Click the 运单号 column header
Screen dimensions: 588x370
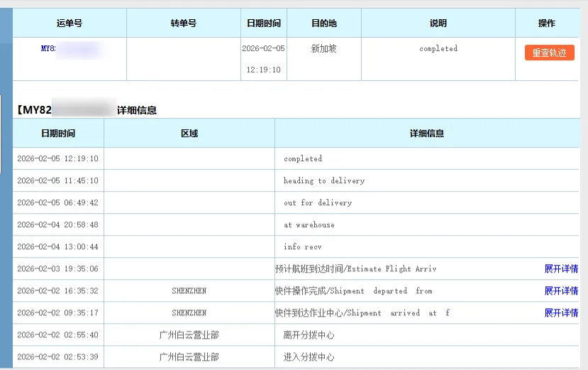[70, 23]
